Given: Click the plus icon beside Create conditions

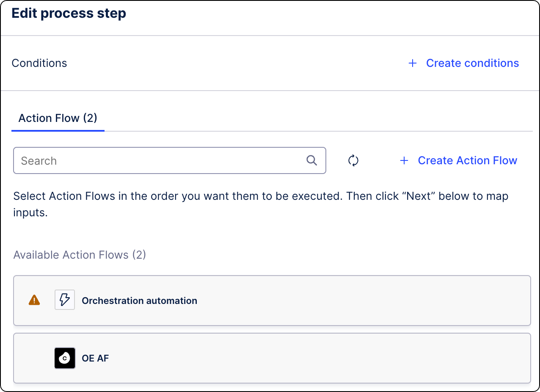Looking at the screenshot, I should (x=412, y=63).
